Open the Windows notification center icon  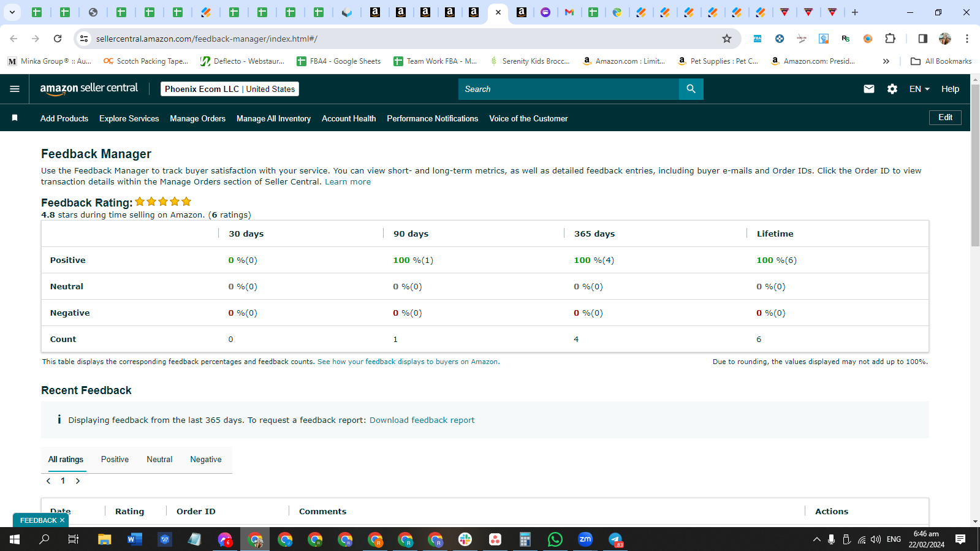pos(960,539)
